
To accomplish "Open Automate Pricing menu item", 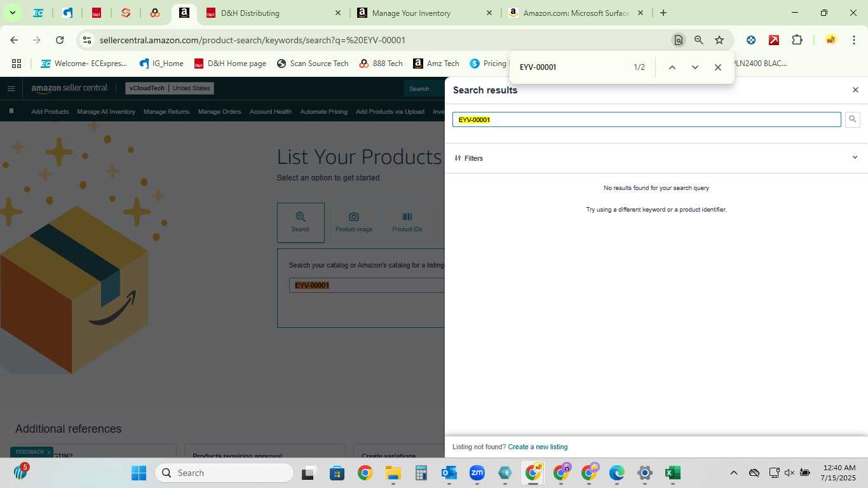I will click(x=323, y=112).
